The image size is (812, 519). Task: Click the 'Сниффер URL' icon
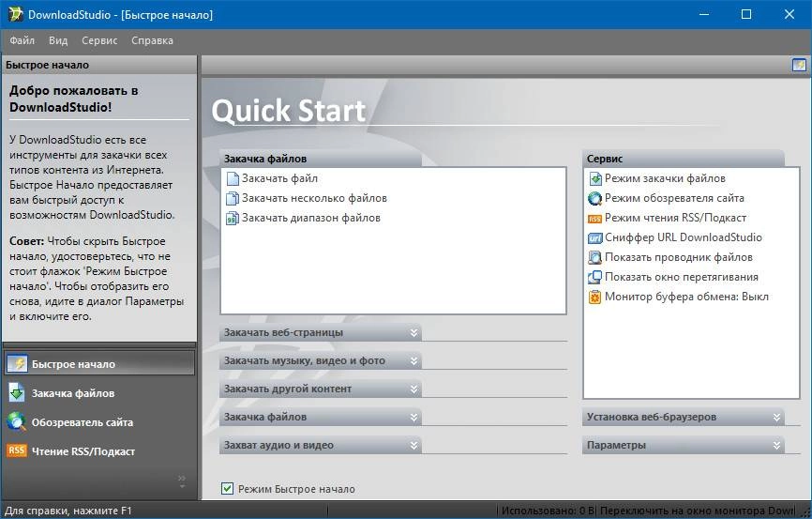click(x=595, y=238)
